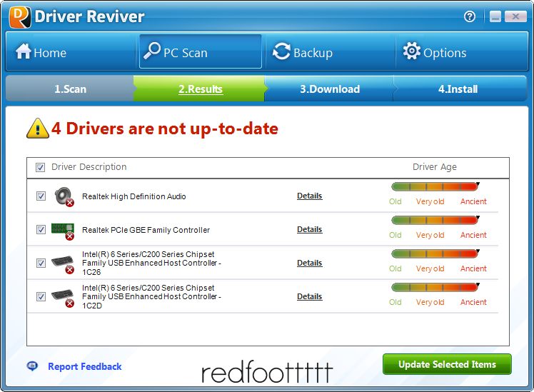Open the help question mark icon
This screenshot has width=534, height=392.
click(470, 16)
